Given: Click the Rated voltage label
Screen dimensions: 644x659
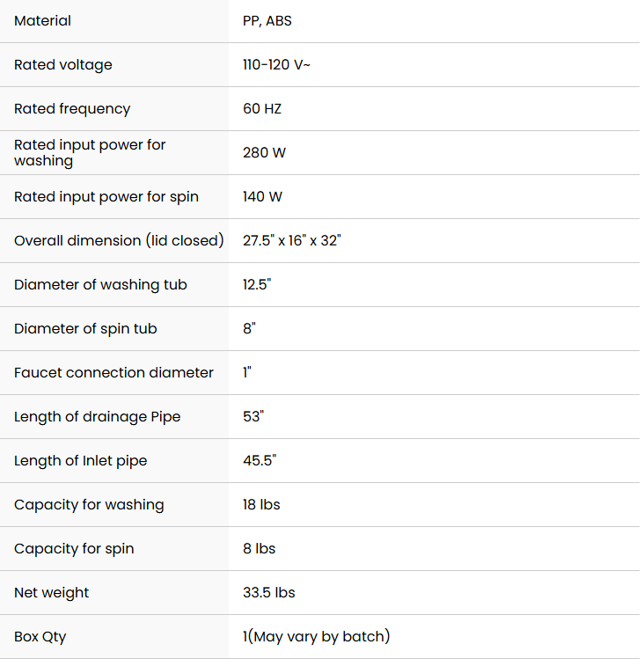Looking at the screenshot, I should [63, 64].
